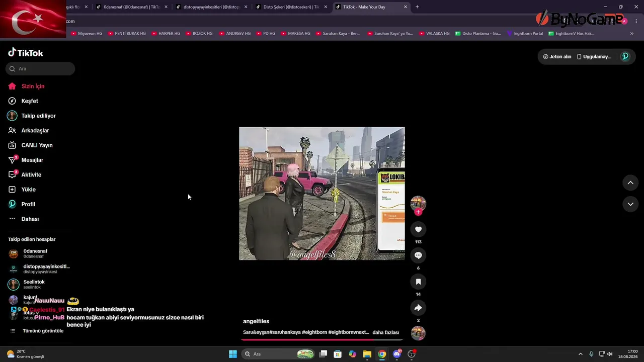The height and width of the screenshot is (362, 644).
Task: Open Copilot from the taskbar
Action: point(353,354)
